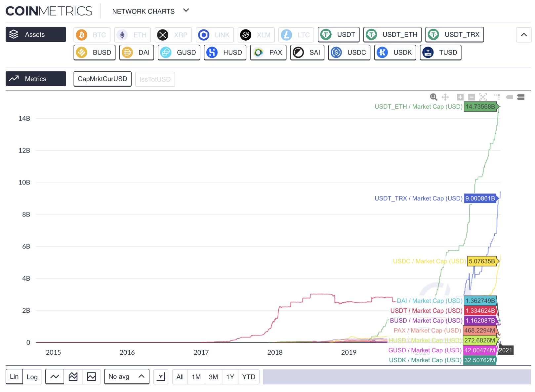
Task: Select the 1M time range
Action: coord(196,377)
